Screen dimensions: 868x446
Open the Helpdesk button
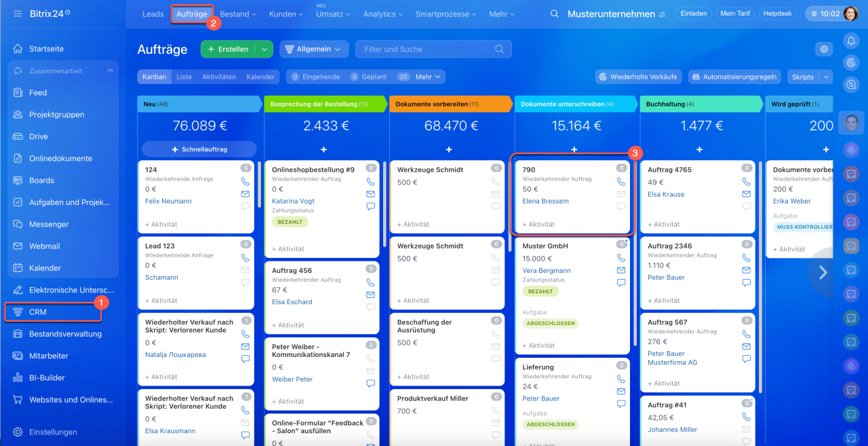(778, 14)
